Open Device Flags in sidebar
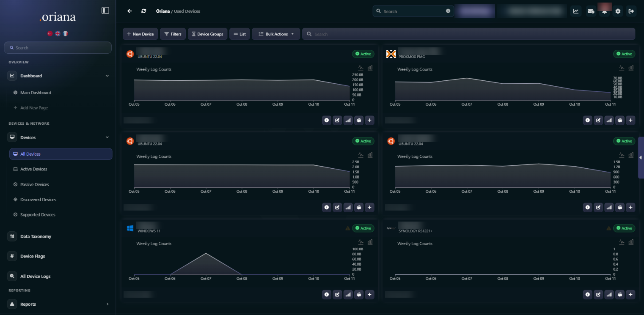This screenshot has width=644, height=315. pyautogui.click(x=33, y=256)
